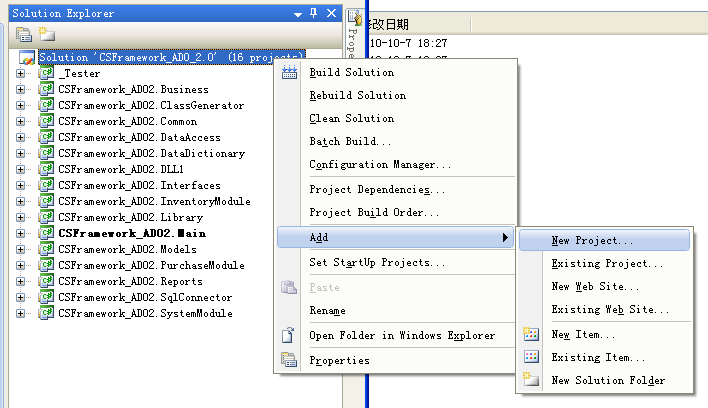Open the Solution Explorer window position dropdown
The width and height of the screenshot is (708, 408).
[297, 13]
